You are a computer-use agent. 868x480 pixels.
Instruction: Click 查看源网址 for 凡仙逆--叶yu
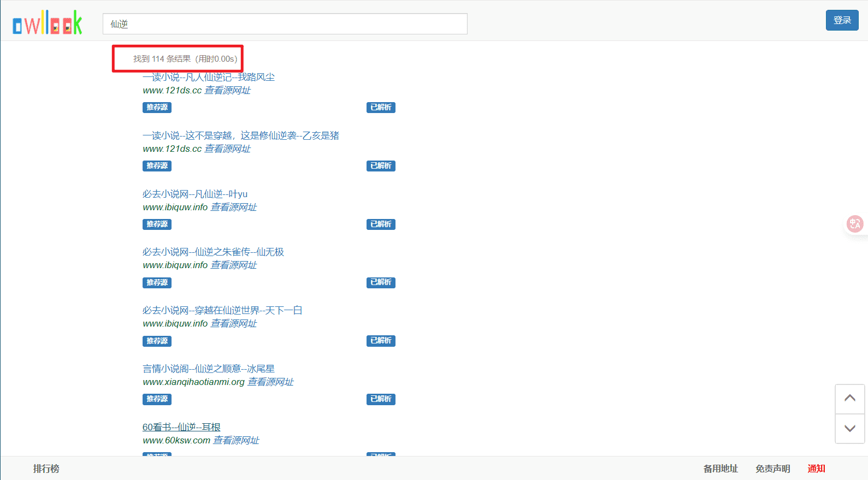pyautogui.click(x=234, y=207)
